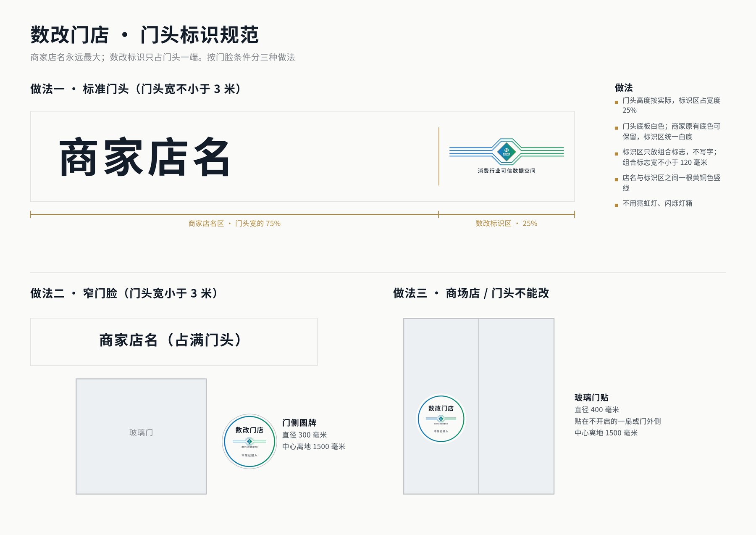Click 中心离地 1500 毫米 under 玻璃门贴

pyautogui.click(x=606, y=433)
